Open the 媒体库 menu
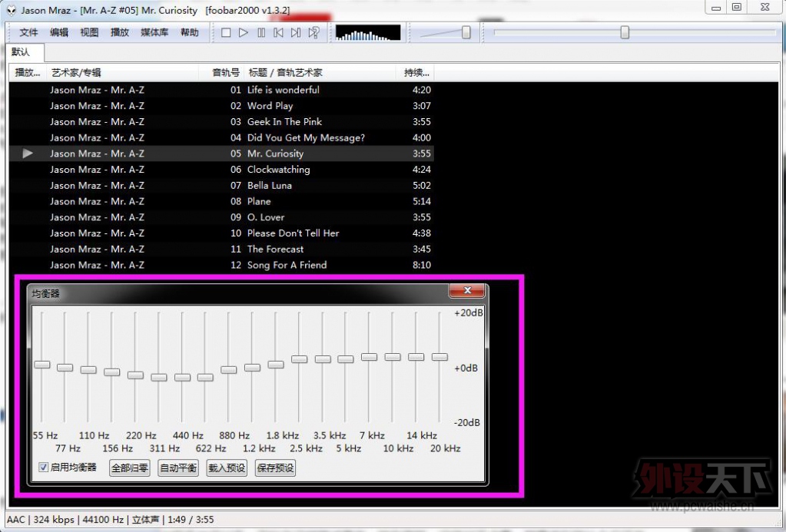The image size is (786, 532). pos(154,32)
